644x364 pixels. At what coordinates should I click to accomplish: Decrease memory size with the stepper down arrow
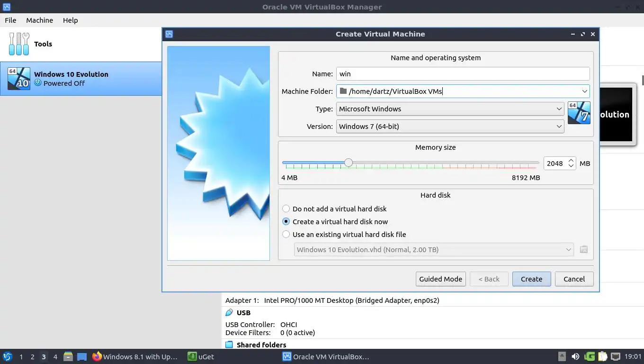click(571, 166)
